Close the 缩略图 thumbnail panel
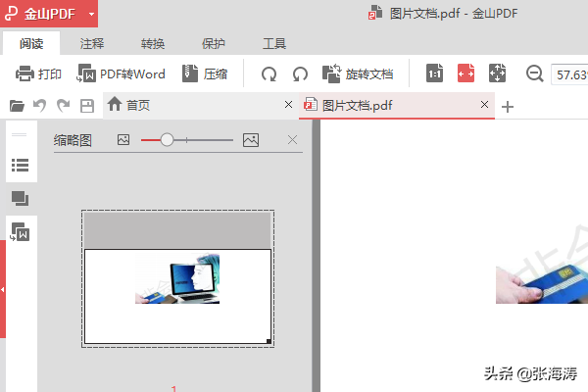 tap(292, 140)
